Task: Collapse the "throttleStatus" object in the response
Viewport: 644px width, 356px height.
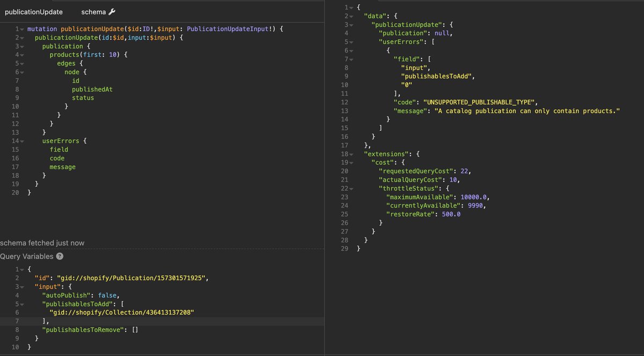Action: (x=352, y=188)
